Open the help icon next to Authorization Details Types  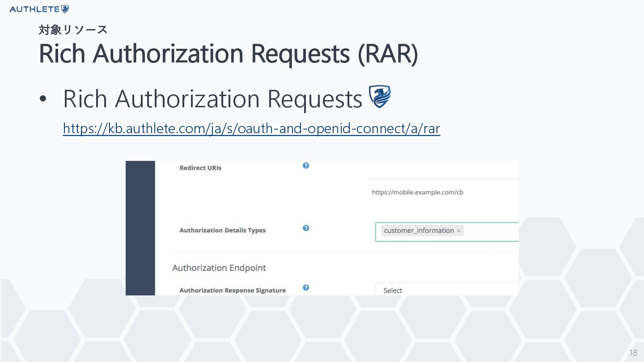coord(306,228)
